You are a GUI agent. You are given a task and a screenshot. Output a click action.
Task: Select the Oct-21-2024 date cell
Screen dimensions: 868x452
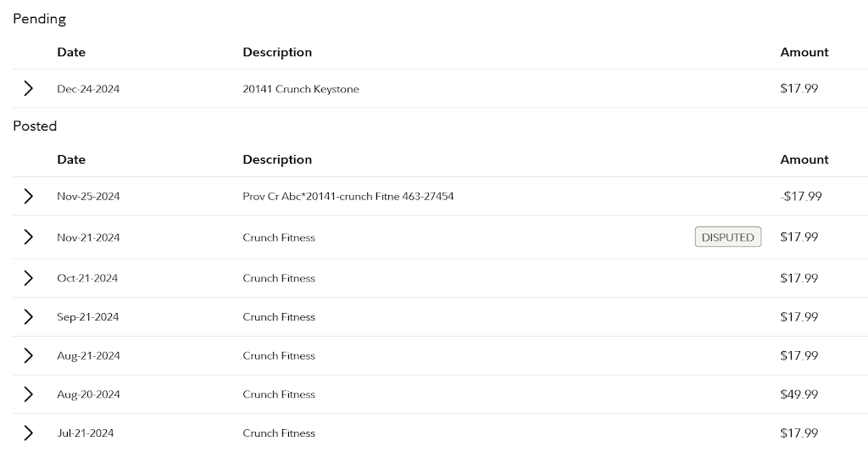87,278
